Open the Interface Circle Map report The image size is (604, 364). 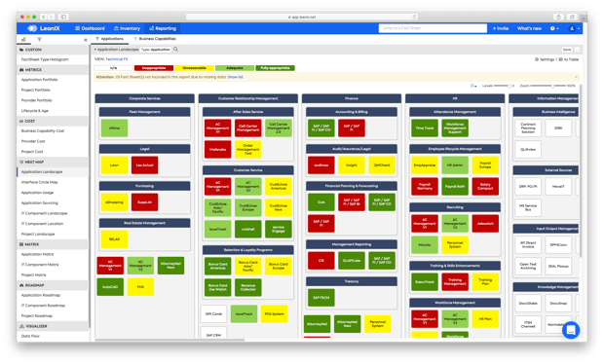[39, 182]
